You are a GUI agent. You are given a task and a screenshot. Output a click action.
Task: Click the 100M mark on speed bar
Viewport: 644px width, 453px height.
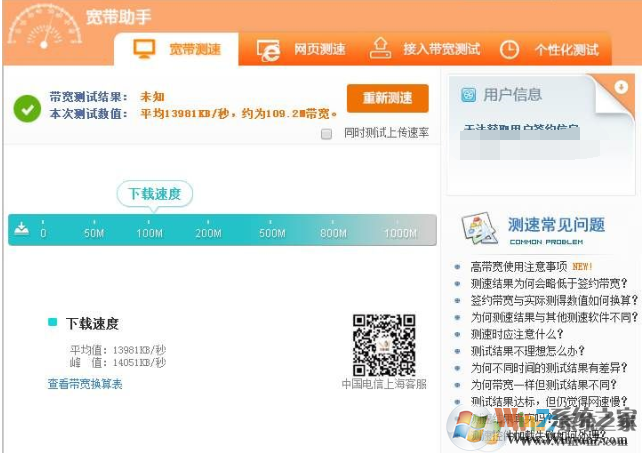coord(150,233)
